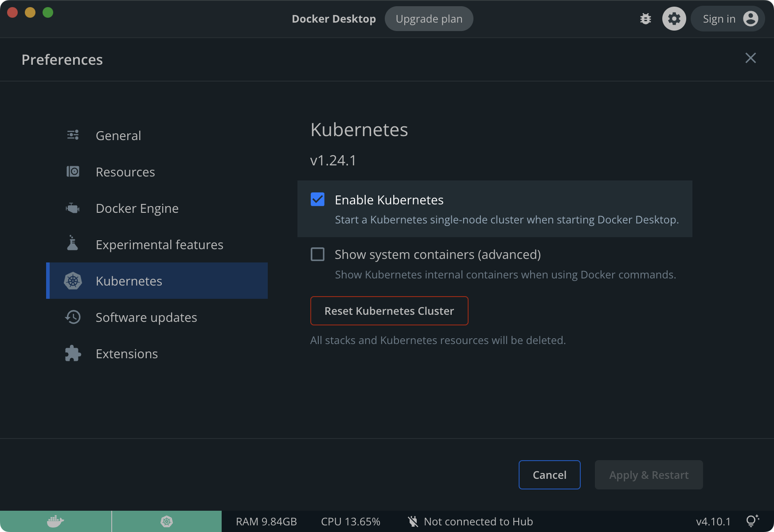
Task: Click the Experimental features flask icon
Action: click(73, 244)
